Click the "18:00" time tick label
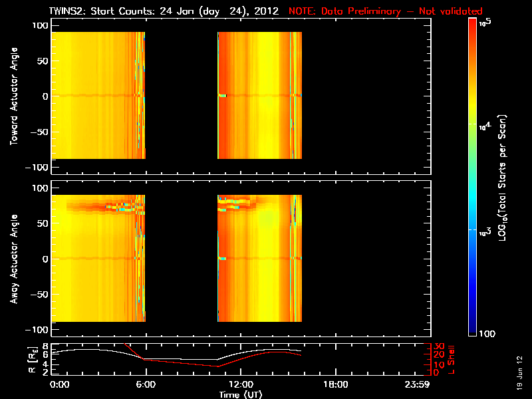The width and height of the screenshot is (532, 399). [x=336, y=385]
